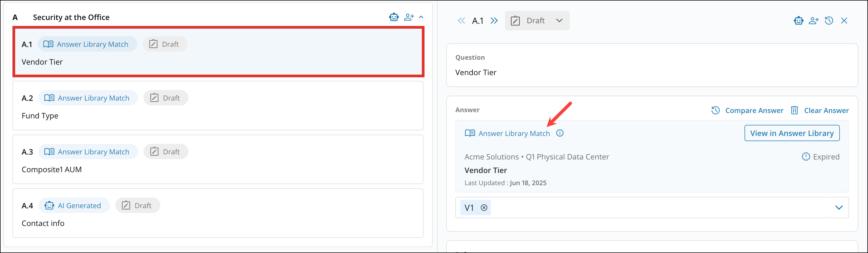Screen dimensions: 868x253
Task: Navigate to next question using the right double-chevron
Action: (x=494, y=21)
